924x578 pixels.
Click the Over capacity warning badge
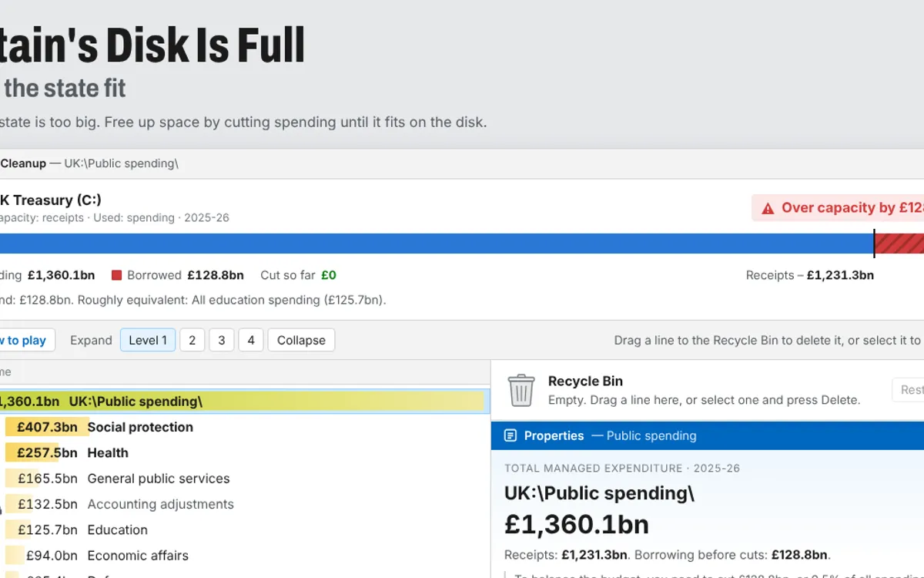838,208
